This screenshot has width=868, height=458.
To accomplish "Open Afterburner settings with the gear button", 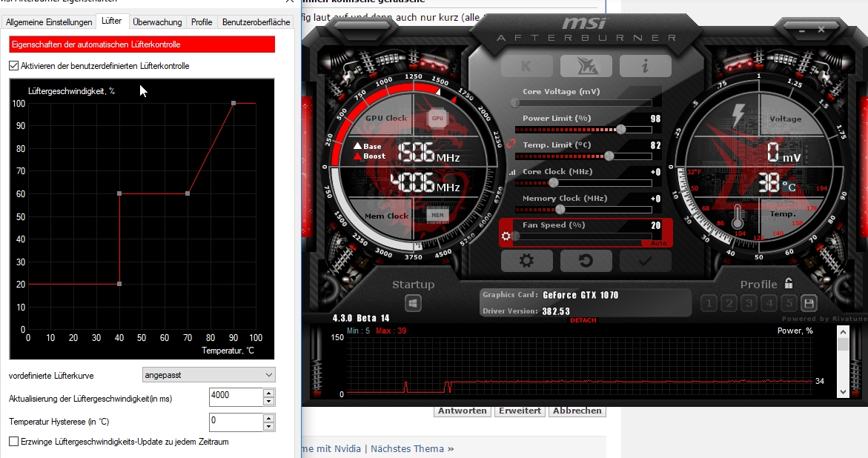I will pyautogui.click(x=526, y=261).
